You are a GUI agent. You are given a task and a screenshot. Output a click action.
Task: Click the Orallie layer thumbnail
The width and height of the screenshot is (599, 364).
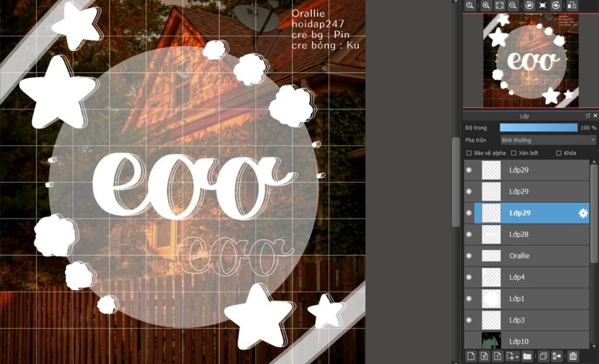click(491, 256)
